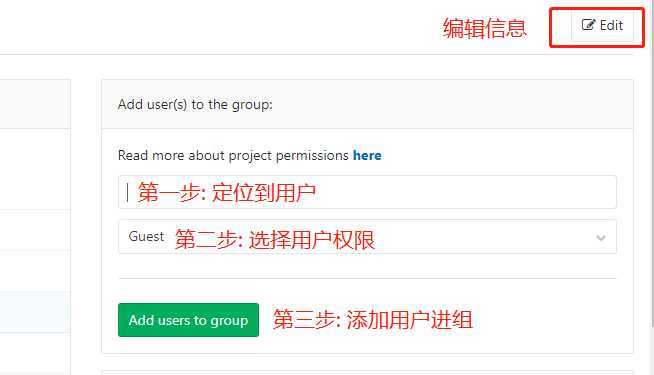
Task: Click the chevron arrow of permission dropdown
Action: (x=601, y=238)
